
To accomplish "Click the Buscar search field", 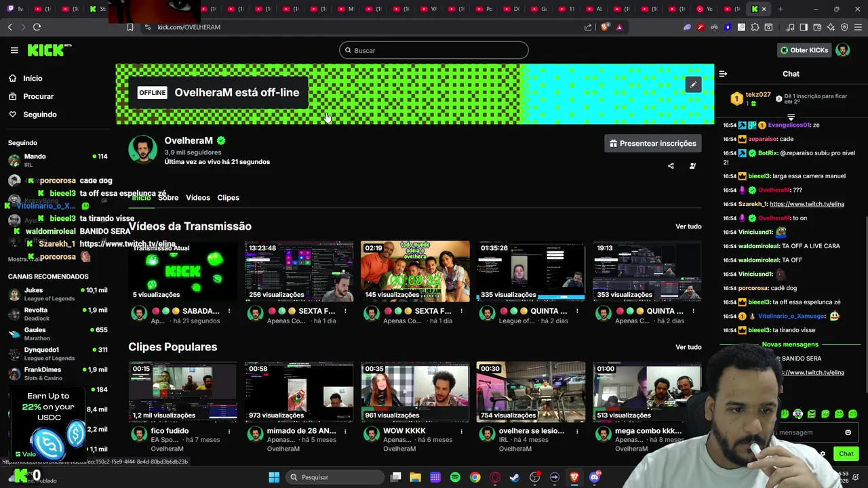I will (434, 50).
